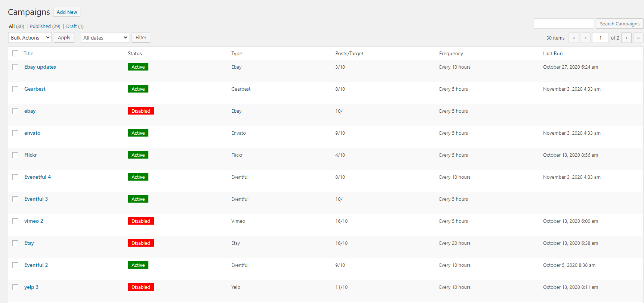Click the Search Campaigns button
This screenshot has width=644, height=303.
tap(619, 24)
